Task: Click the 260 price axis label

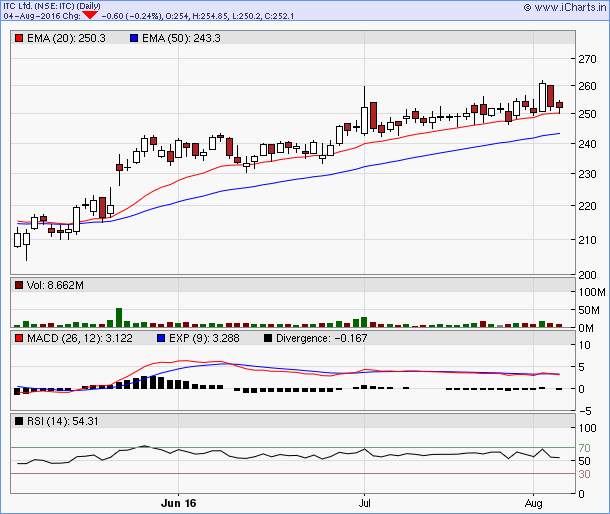Action: (x=587, y=86)
